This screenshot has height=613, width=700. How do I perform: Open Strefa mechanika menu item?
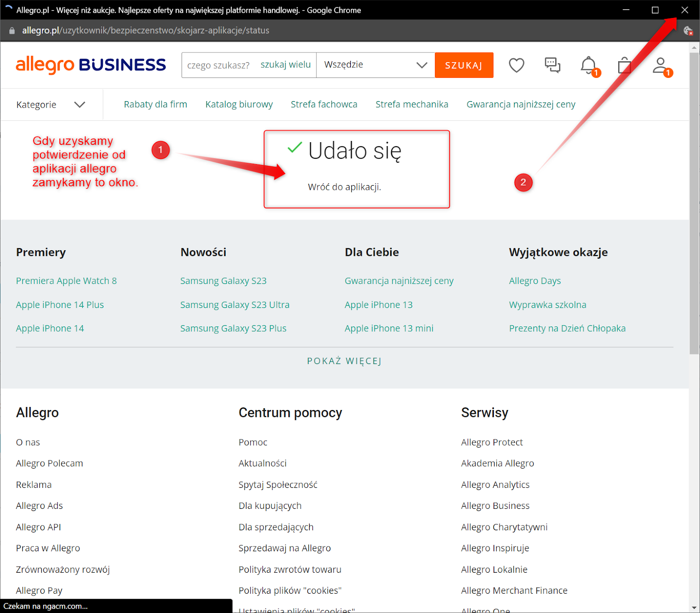coord(412,104)
